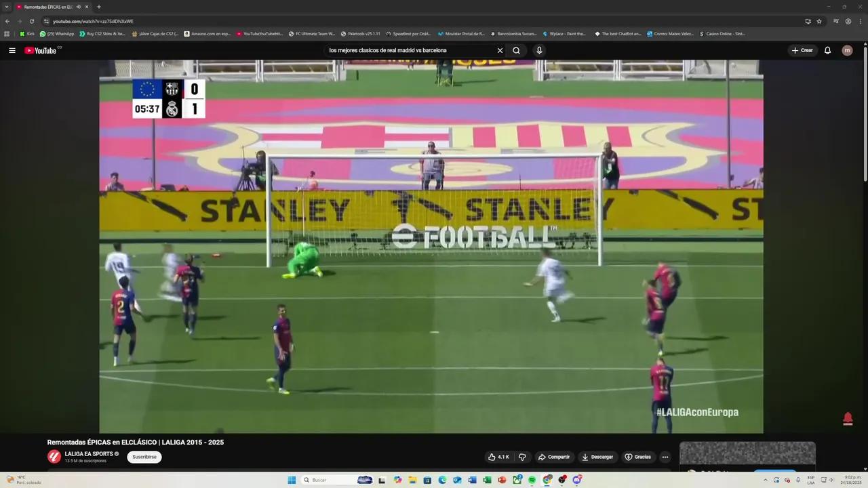The height and width of the screenshot is (488, 868).
Task: Open the FC Ultimate Team bookmark
Action: (312, 33)
